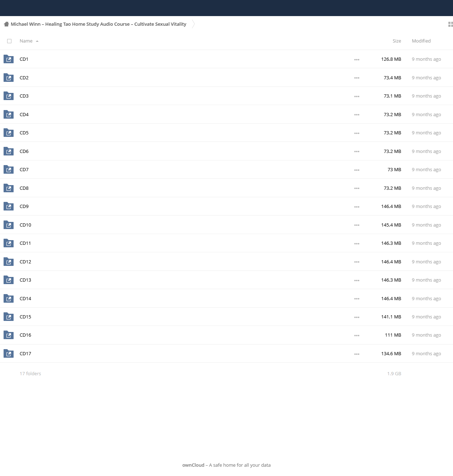The width and height of the screenshot is (453, 476).
Task: Open the CD10 folder name
Action: pyautogui.click(x=25, y=225)
